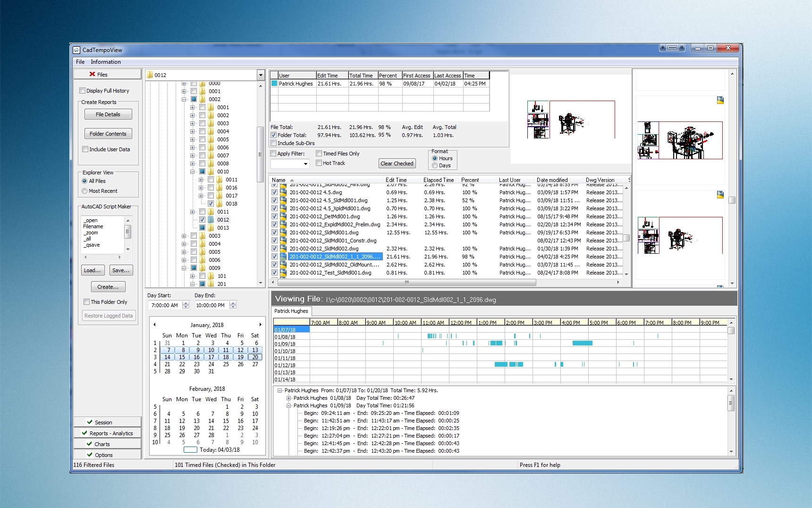This screenshot has height=508, width=812.
Task: Click dwg file icon for 201-002-0012 4.5.dwg
Action: (283, 192)
